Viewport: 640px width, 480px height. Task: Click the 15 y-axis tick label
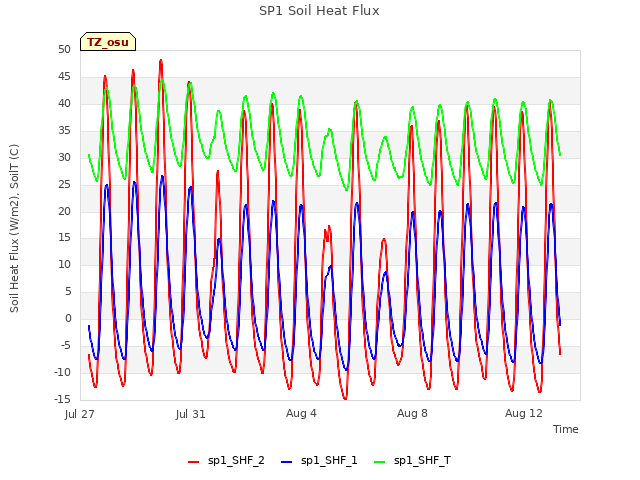pyautogui.click(x=64, y=238)
